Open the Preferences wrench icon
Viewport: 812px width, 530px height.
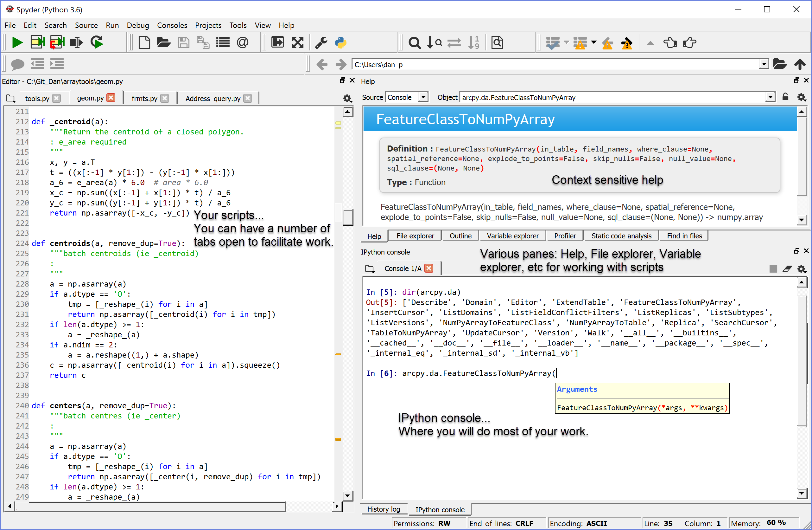coord(321,43)
